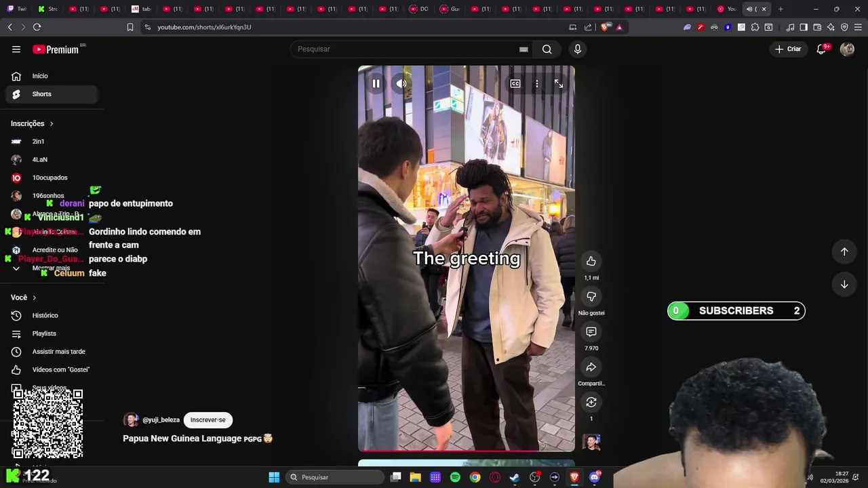
Task: Open the Brave Shields lion icon
Action: tap(605, 27)
